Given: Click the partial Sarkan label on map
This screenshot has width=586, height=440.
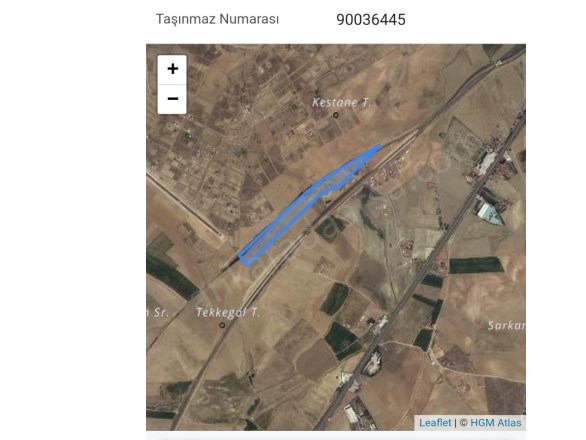Looking at the screenshot, I should 506,326.
